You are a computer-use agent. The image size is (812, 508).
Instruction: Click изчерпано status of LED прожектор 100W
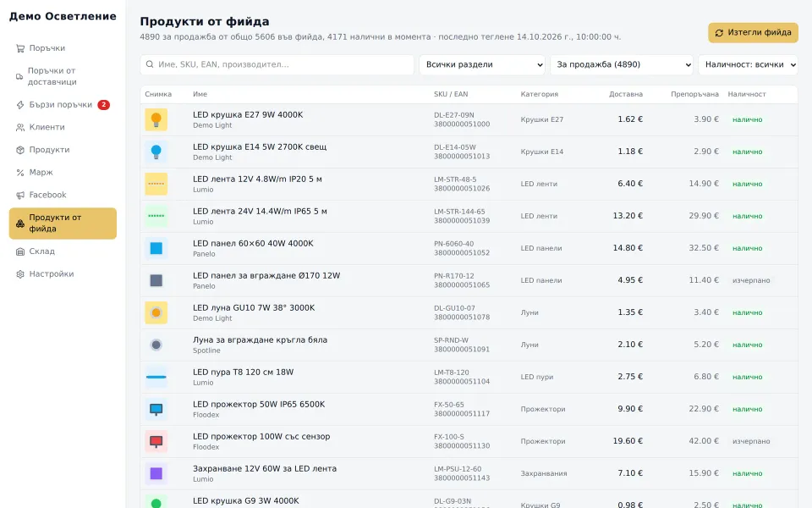tap(751, 441)
